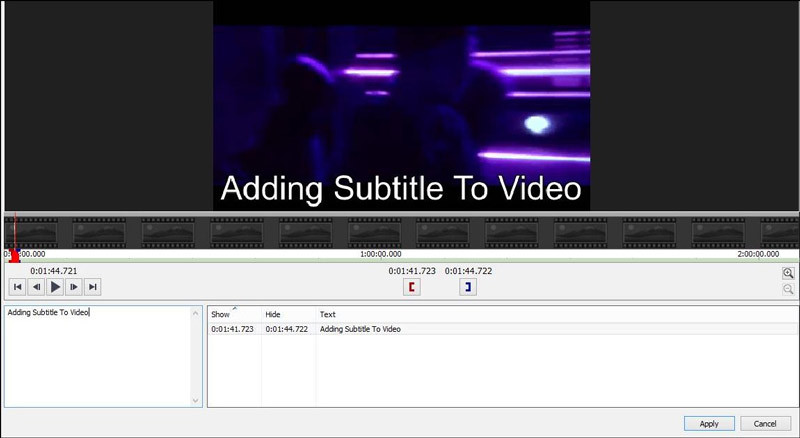Jump to the end of the video
Viewport: 800px width, 438px height.
tap(93, 287)
